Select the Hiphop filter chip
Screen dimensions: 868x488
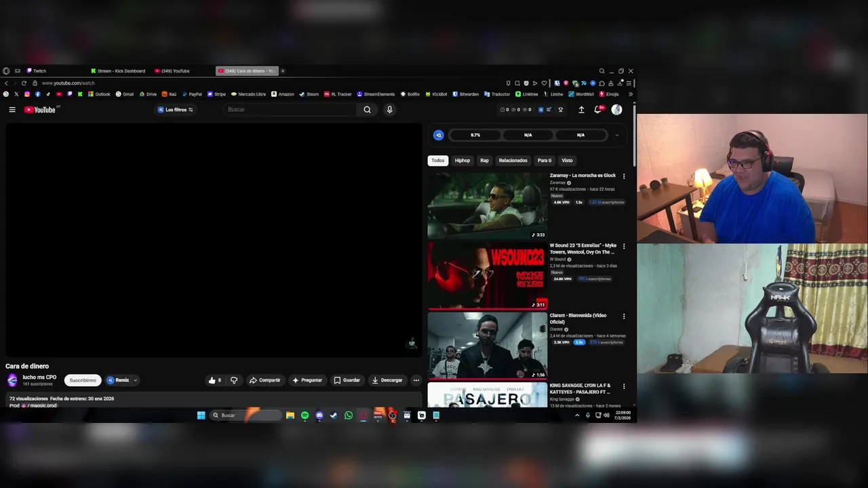pyautogui.click(x=462, y=161)
